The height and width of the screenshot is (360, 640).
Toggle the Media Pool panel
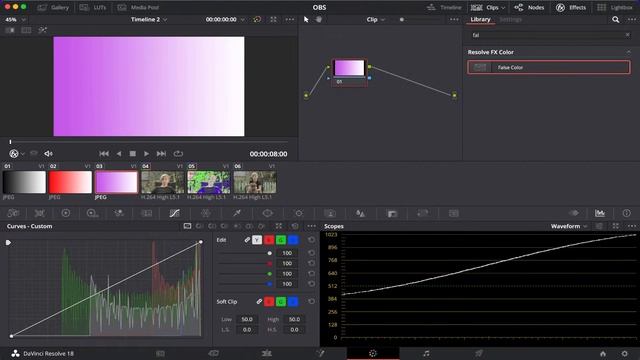pyautogui.click(x=138, y=7)
